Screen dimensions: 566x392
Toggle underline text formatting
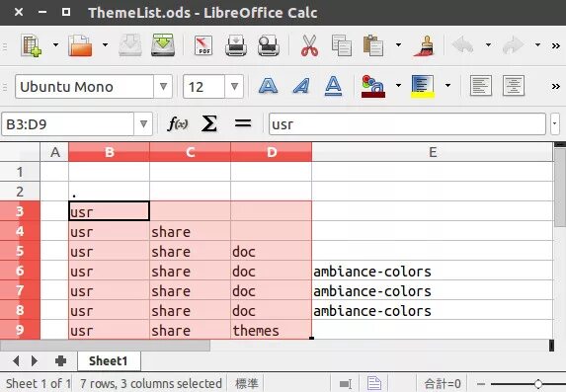coord(333,86)
